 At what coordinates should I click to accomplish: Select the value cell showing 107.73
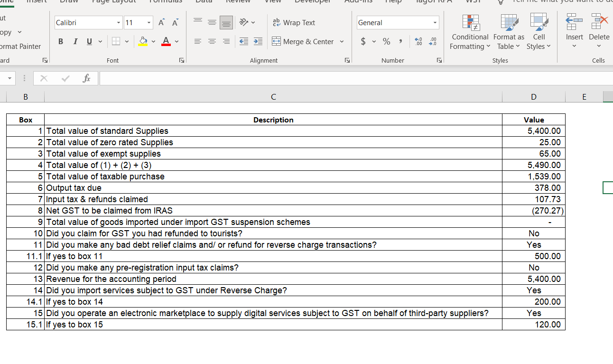534,199
